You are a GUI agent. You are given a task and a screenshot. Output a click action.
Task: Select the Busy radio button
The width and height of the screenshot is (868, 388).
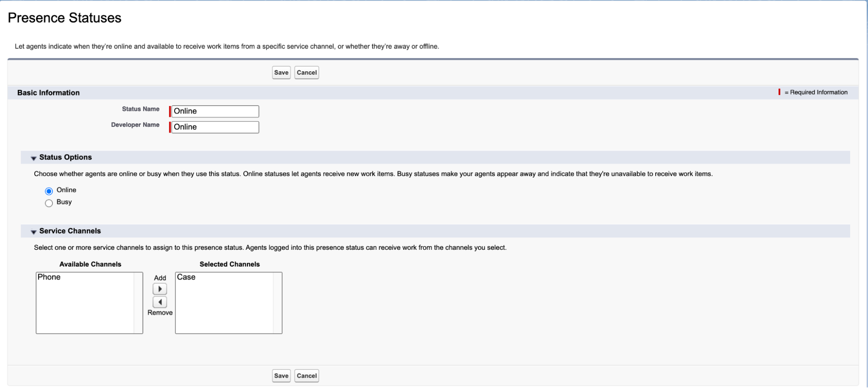pyautogui.click(x=49, y=203)
